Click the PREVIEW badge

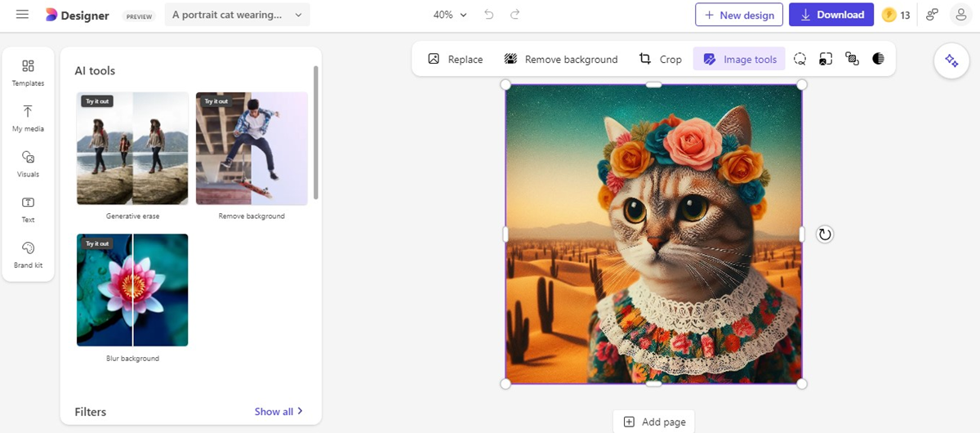pos(140,16)
